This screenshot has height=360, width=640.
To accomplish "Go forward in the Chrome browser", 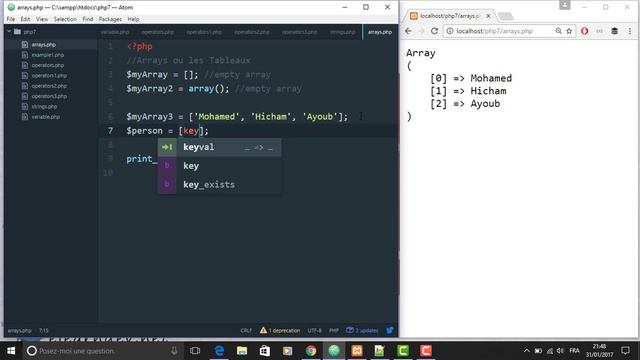I will tap(422, 31).
